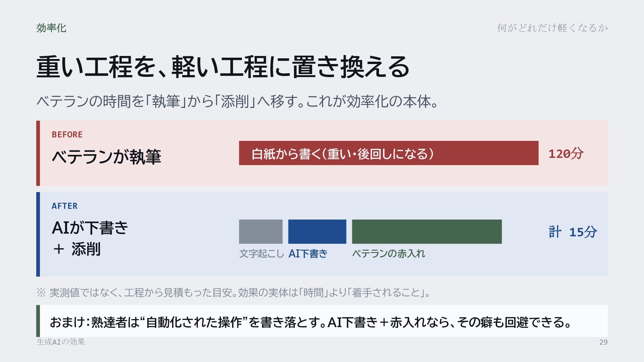Click the subtitle about 執筆 and 添削

point(237,101)
